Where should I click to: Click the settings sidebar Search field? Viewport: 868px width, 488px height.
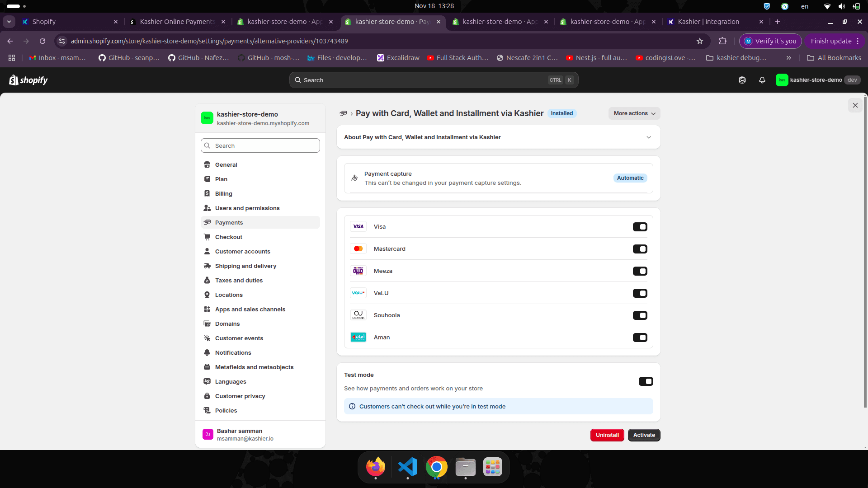260,145
